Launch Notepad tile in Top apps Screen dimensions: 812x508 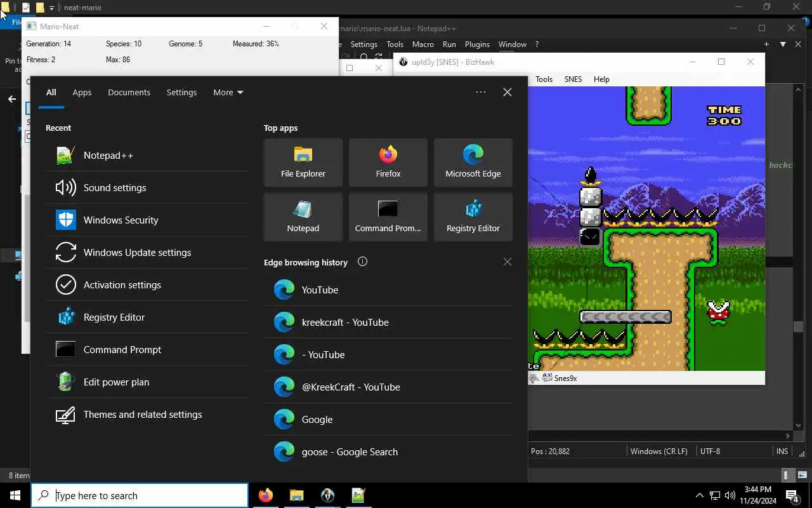[x=303, y=217]
